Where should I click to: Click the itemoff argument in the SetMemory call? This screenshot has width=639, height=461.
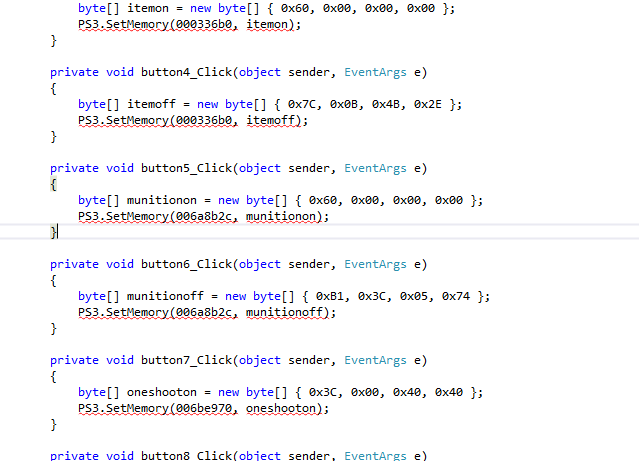[270, 121]
